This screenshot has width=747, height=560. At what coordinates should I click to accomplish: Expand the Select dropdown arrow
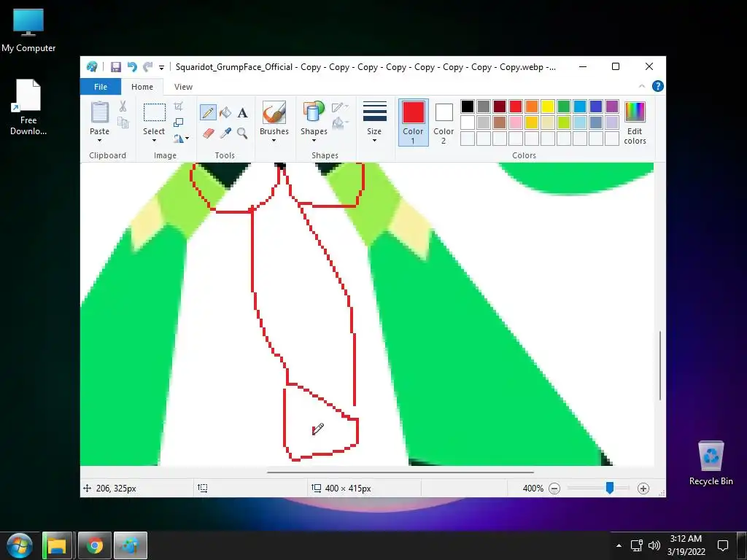[x=154, y=141]
